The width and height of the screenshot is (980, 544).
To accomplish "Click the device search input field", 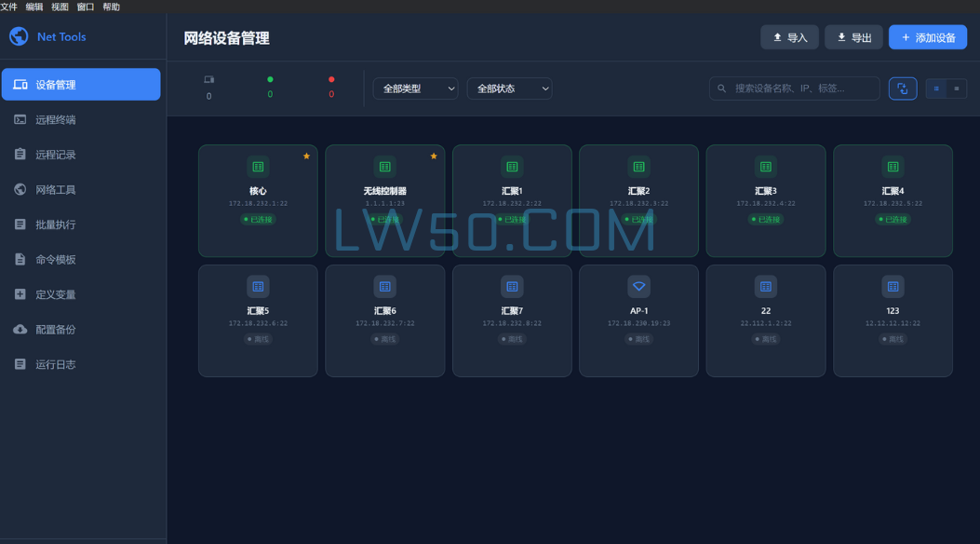I will [794, 88].
